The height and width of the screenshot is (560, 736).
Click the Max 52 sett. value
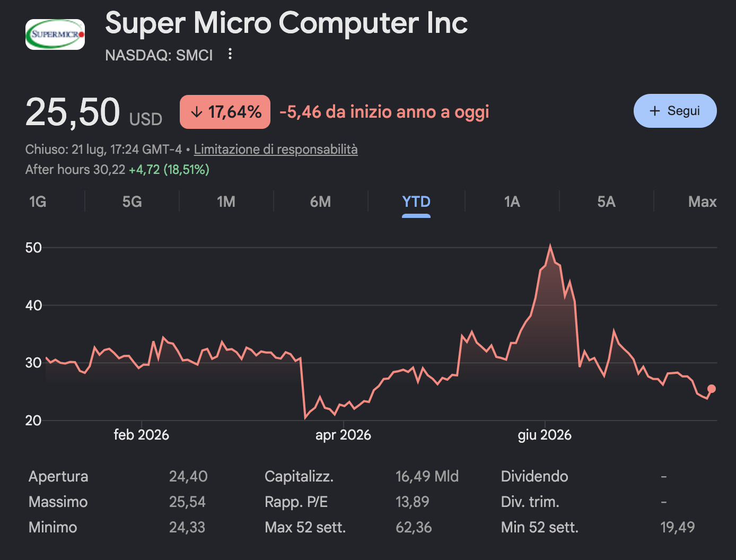(414, 528)
